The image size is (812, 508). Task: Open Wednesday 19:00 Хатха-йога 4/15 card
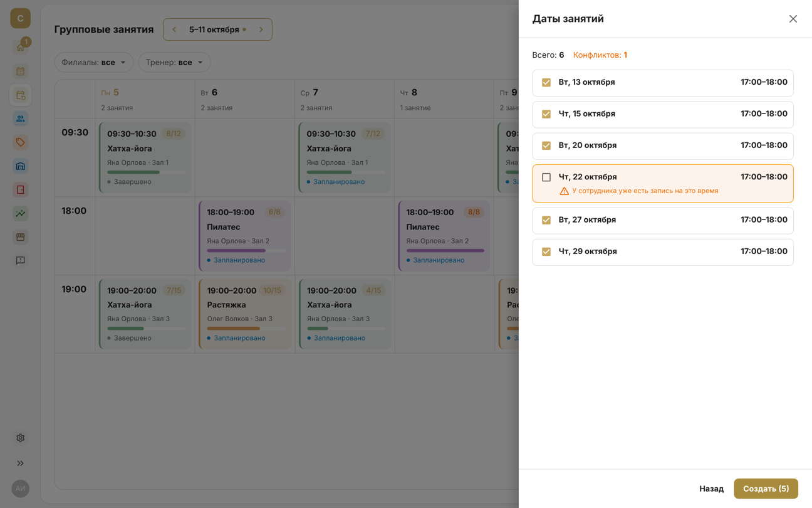tap(345, 314)
